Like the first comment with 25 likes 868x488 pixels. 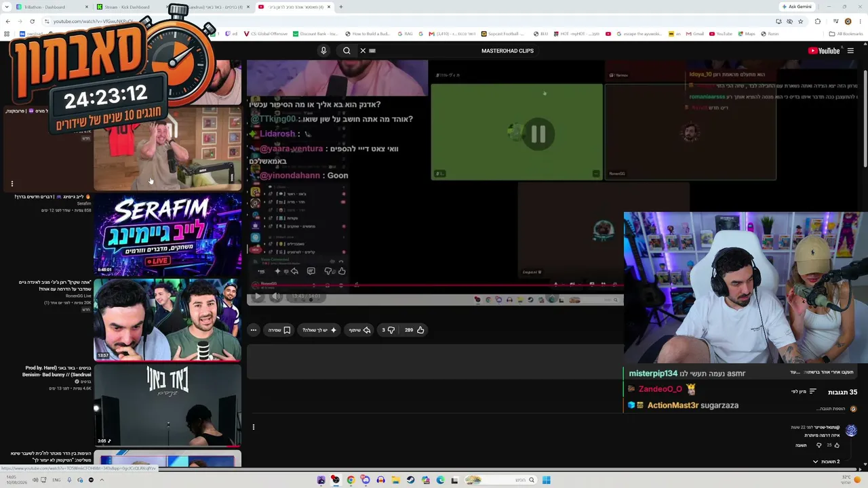point(837,445)
